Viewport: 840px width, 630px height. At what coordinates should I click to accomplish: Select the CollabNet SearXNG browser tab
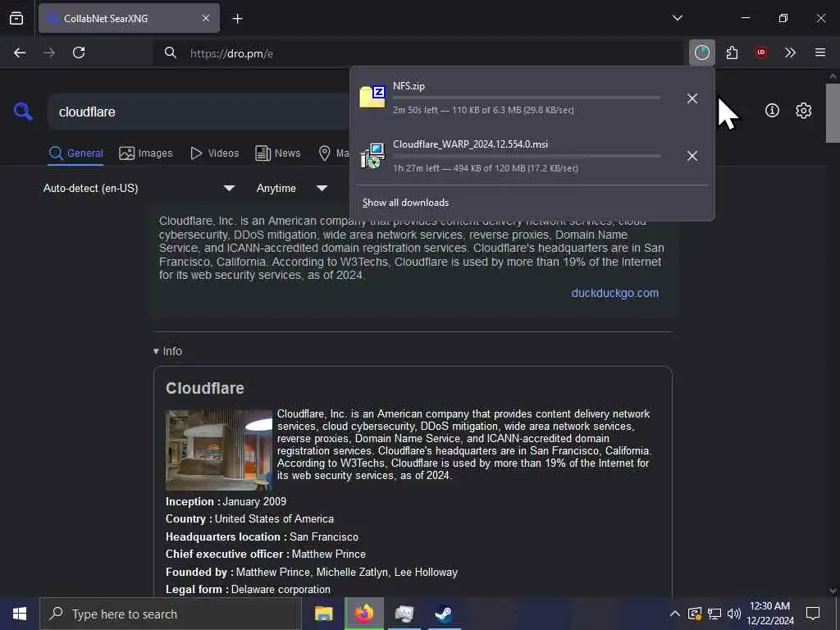[129, 18]
